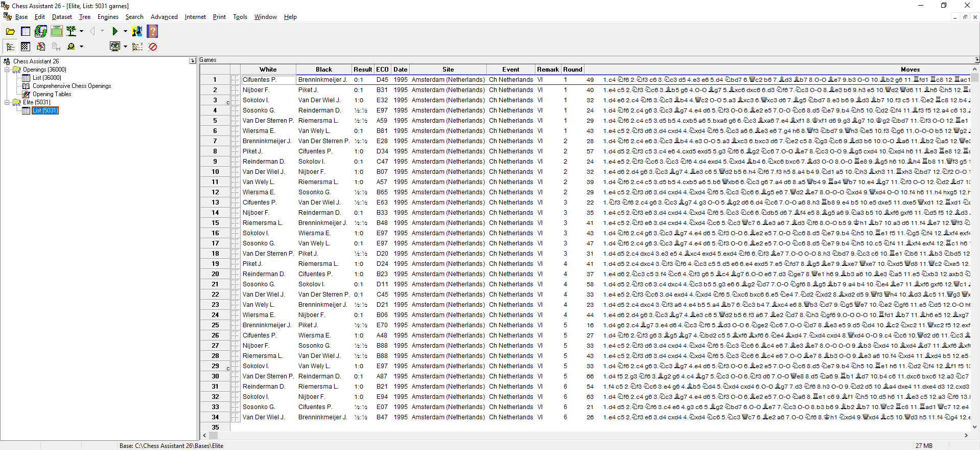Viewport: 980px width, 450px height.
Task: Click the Event column header
Action: [x=510, y=70]
